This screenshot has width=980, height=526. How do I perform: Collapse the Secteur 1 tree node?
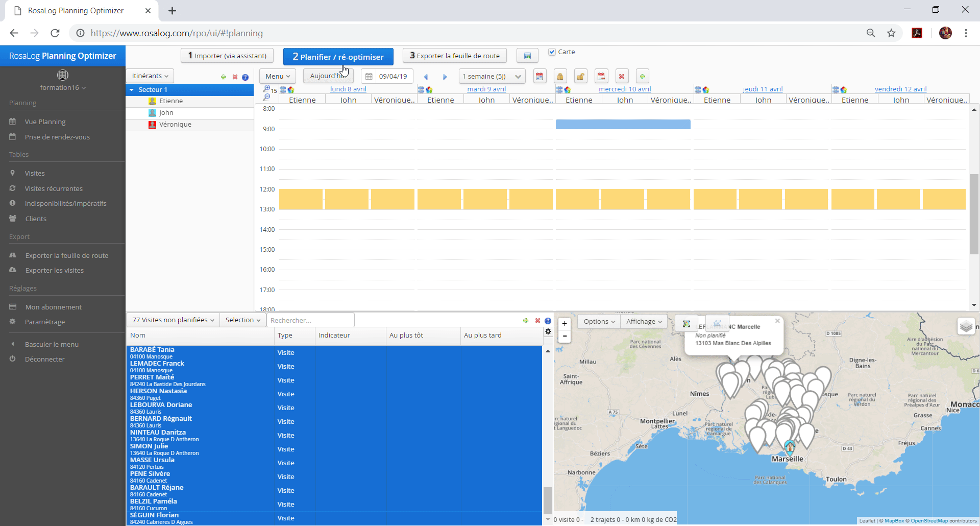tap(132, 90)
